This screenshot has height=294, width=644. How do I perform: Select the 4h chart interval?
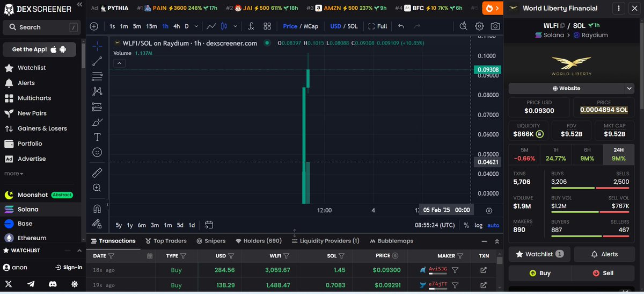pyautogui.click(x=177, y=26)
